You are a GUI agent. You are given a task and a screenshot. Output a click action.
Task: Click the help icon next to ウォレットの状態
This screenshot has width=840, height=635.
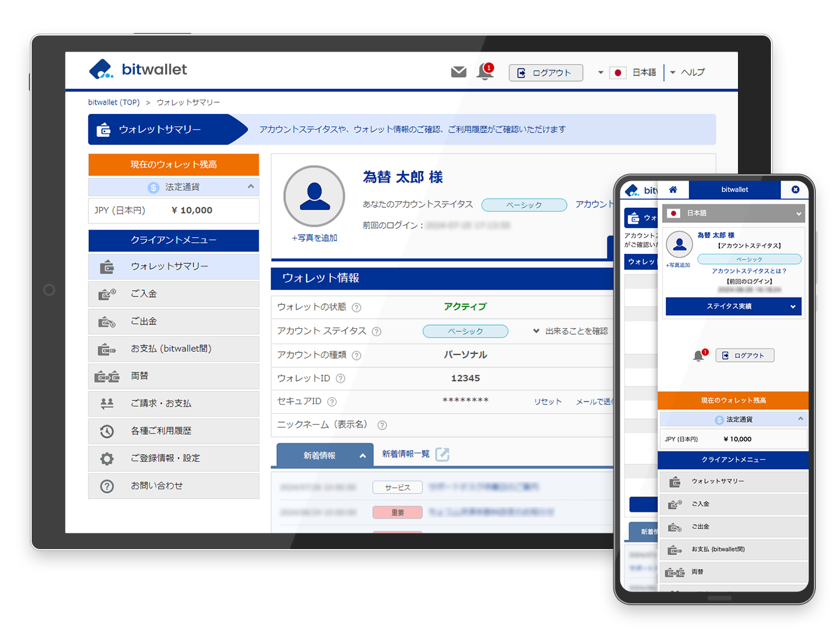pos(357,308)
